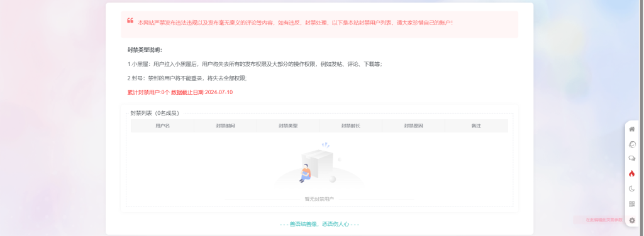
Task: Click the red 累计封禁用户 statistics line
Action: coord(180,92)
